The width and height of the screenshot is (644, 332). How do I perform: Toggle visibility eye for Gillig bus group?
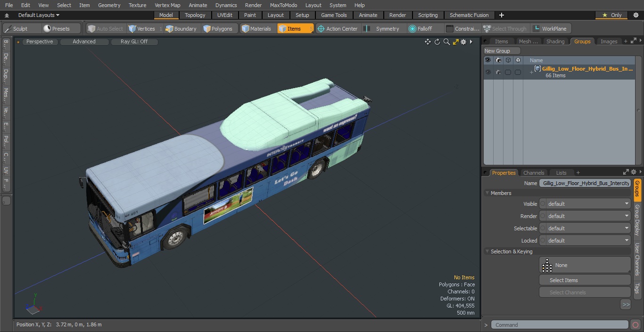488,72
